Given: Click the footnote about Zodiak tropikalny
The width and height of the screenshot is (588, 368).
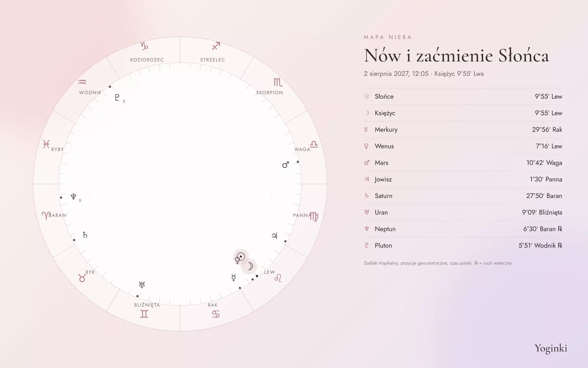Looking at the screenshot, I should pyautogui.click(x=438, y=263).
